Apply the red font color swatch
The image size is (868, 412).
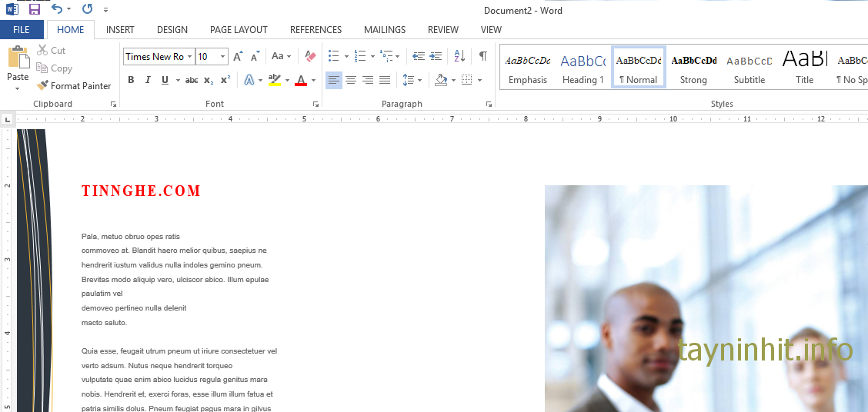pyautogui.click(x=301, y=80)
